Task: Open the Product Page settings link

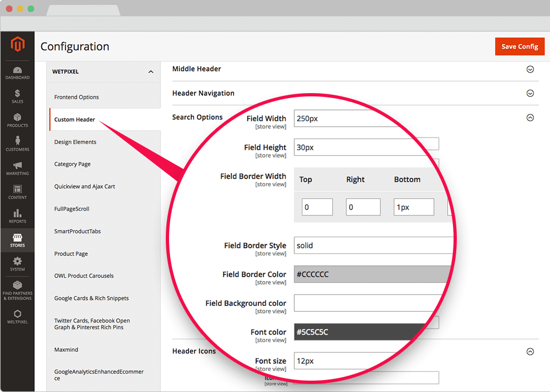Action: [71, 253]
